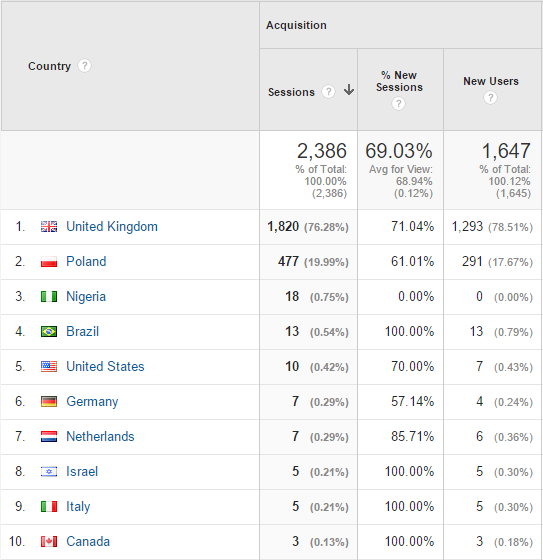The height and width of the screenshot is (560, 543).
Task: Open the United Kingdom country link
Action: pyautogui.click(x=112, y=226)
